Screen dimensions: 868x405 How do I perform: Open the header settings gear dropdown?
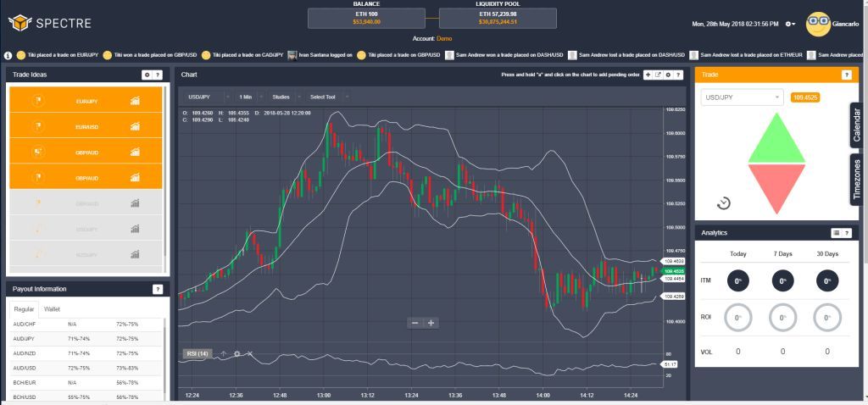point(791,24)
